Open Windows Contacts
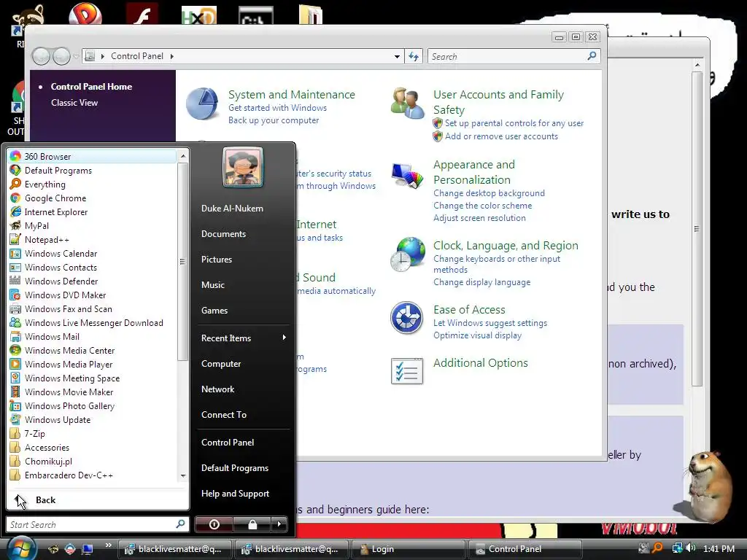Viewport: 747px width, 560px height. tap(91, 267)
